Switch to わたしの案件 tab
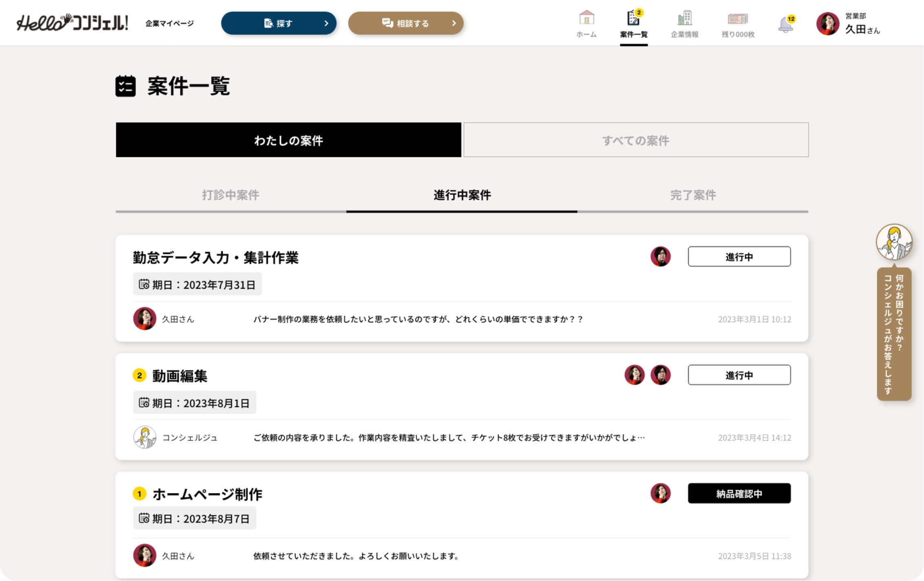This screenshot has height=581, width=924. pos(288,140)
